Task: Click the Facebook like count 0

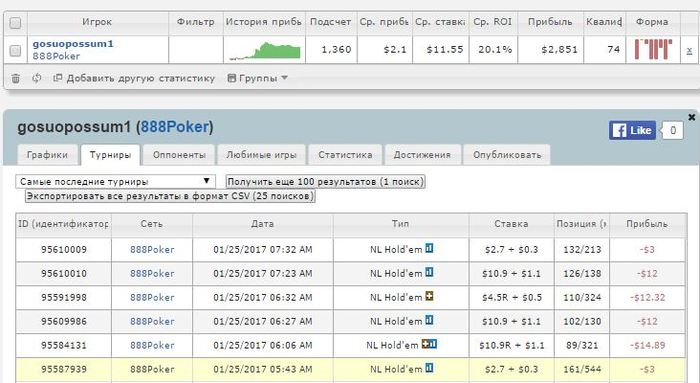Action: click(x=672, y=130)
